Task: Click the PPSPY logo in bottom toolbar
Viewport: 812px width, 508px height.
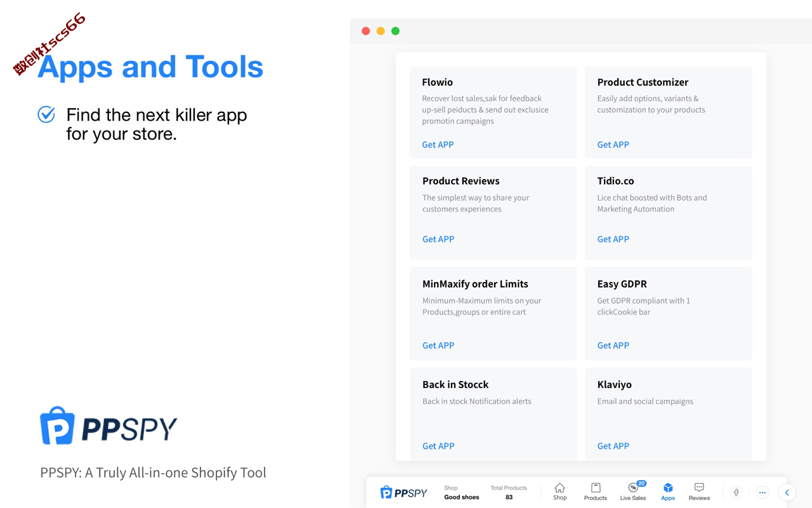Action: click(x=403, y=492)
